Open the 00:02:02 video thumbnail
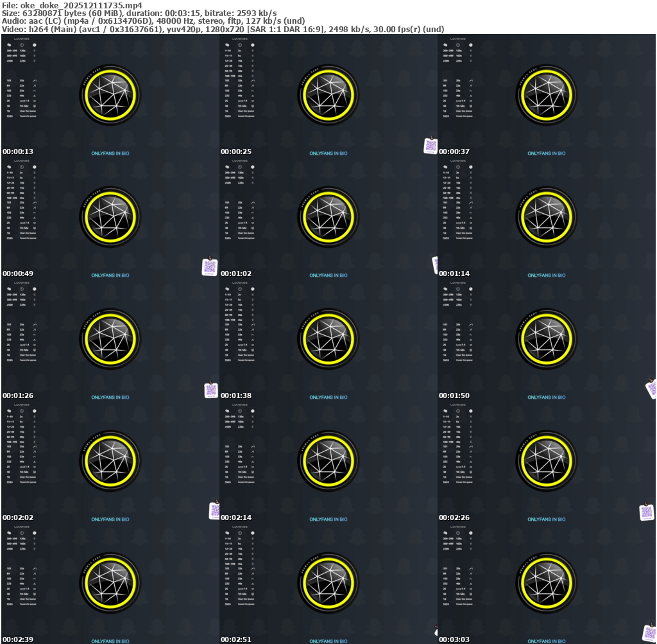657x644 pixels. tap(110, 463)
